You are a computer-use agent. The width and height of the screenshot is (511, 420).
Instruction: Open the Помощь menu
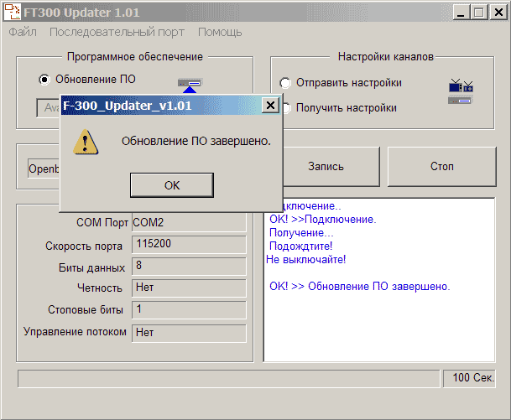click(220, 32)
